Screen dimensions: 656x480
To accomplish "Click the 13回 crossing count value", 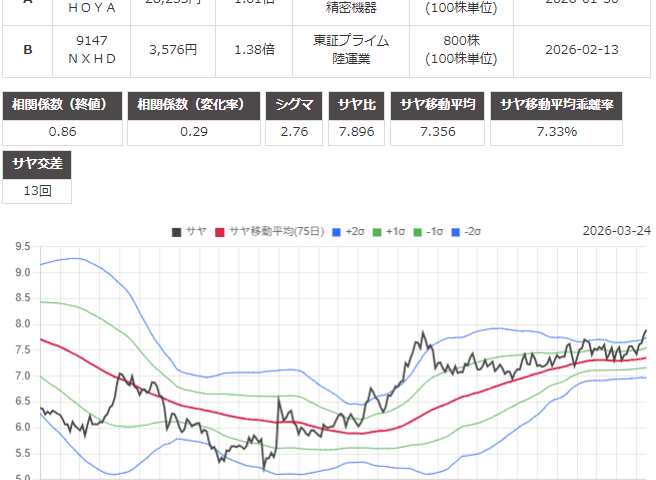I will (x=38, y=190).
